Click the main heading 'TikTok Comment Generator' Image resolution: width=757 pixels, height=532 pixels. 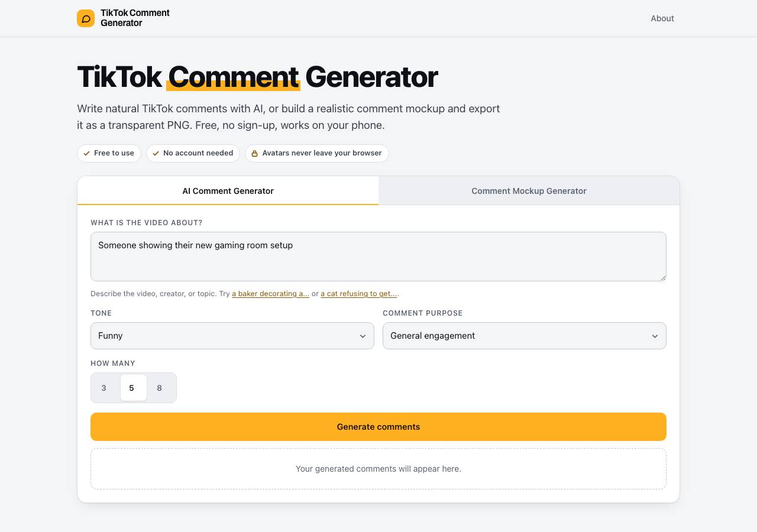click(x=257, y=77)
